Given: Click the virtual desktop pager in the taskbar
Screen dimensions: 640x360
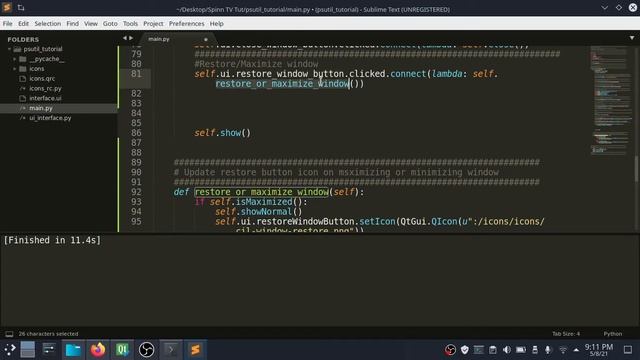Looking at the screenshot, I should point(28,350).
